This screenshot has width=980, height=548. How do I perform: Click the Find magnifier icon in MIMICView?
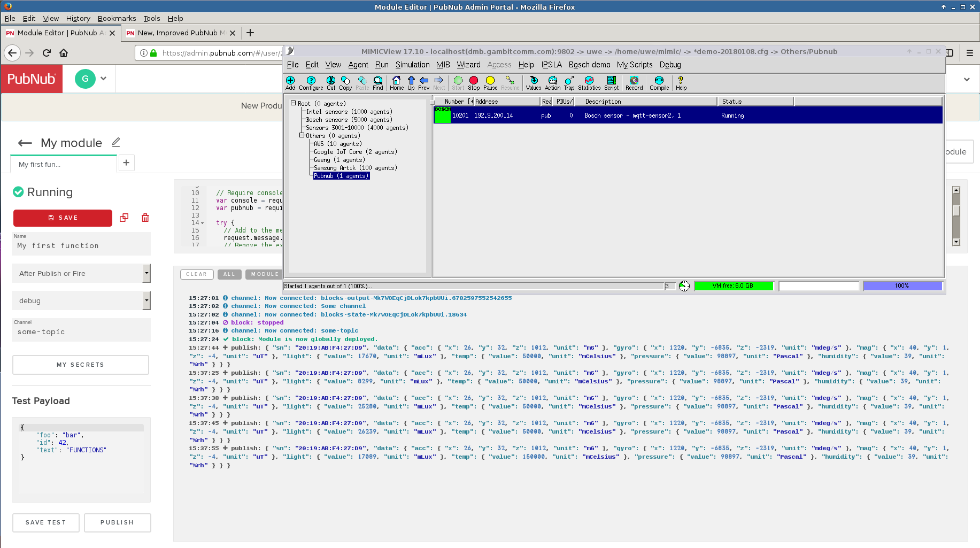tap(378, 83)
